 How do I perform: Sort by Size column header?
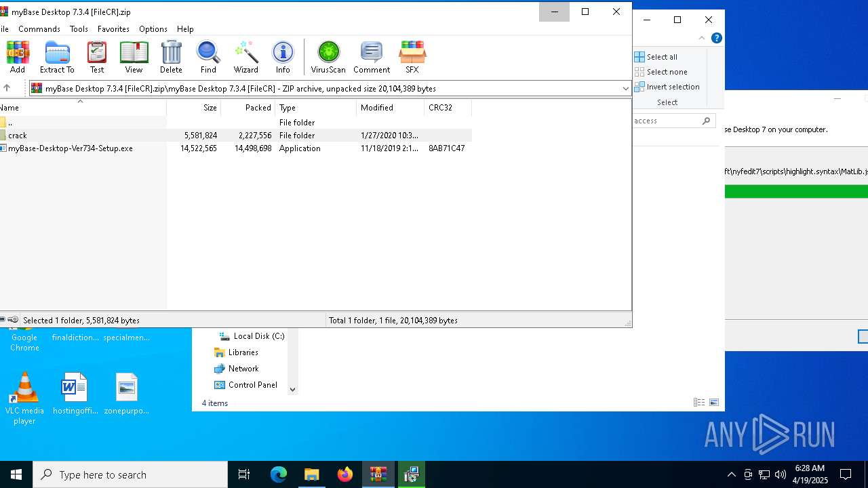click(193, 107)
